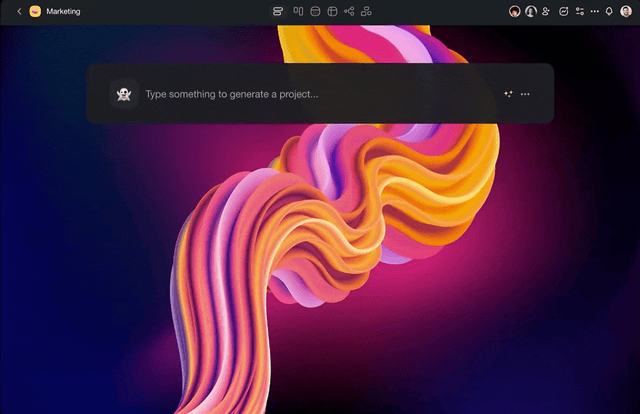Open the Marketing project title

[x=63, y=11]
